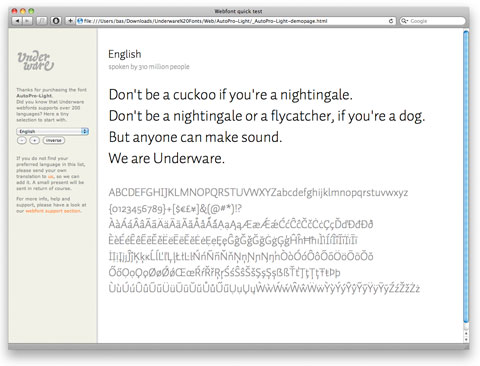Focus the file URL address field

[236, 21]
